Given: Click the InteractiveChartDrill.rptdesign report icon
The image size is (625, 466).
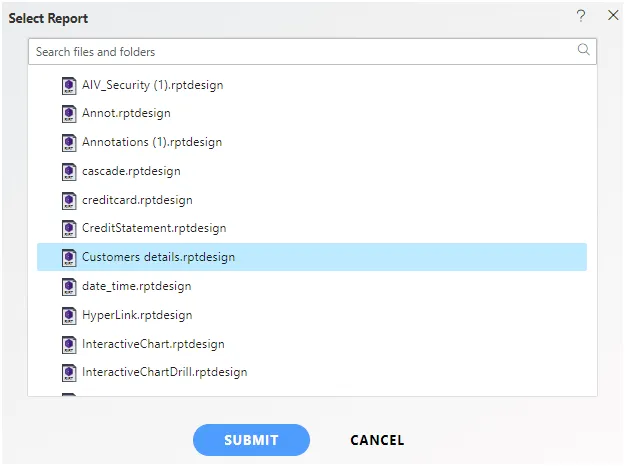Looking at the screenshot, I should 69,373.
